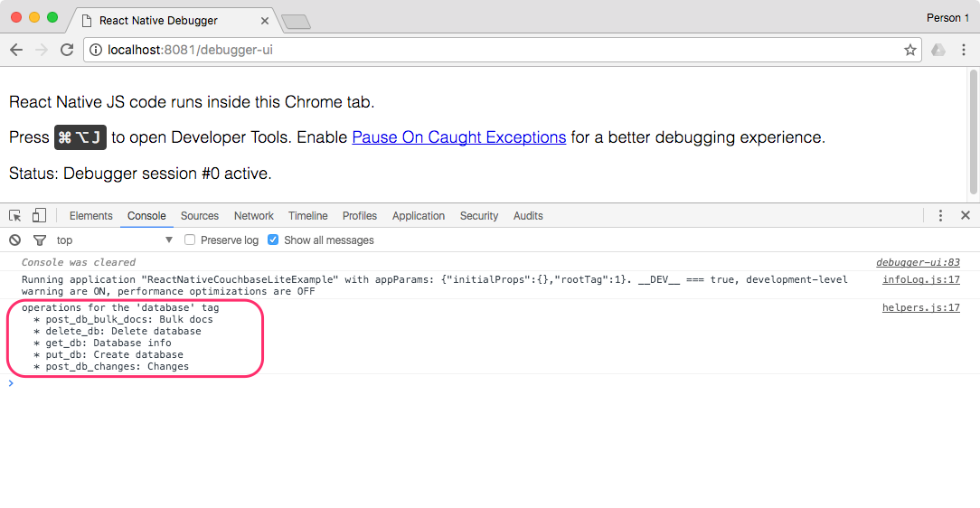Open the 'top' execution context dropdown

[x=115, y=240]
